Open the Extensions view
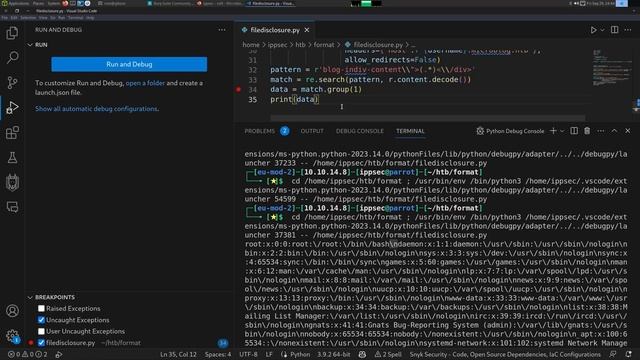This screenshot has height=360, width=640. click(12, 133)
